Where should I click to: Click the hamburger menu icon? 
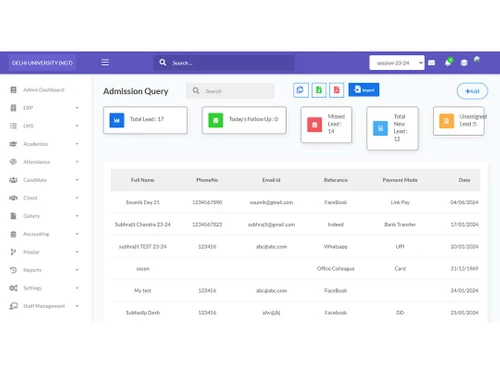pos(105,62)
